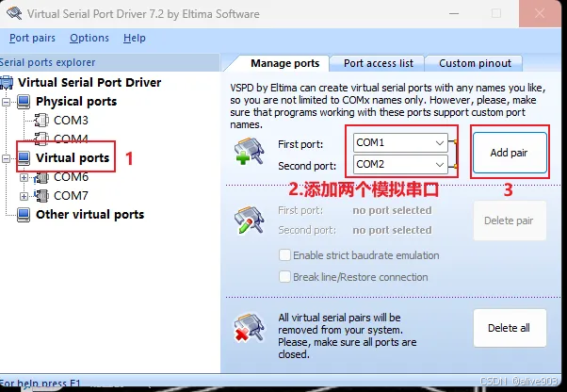Collapse the Virtual ports tree node
The image size is (567, 392).
(x=6, y=158)
